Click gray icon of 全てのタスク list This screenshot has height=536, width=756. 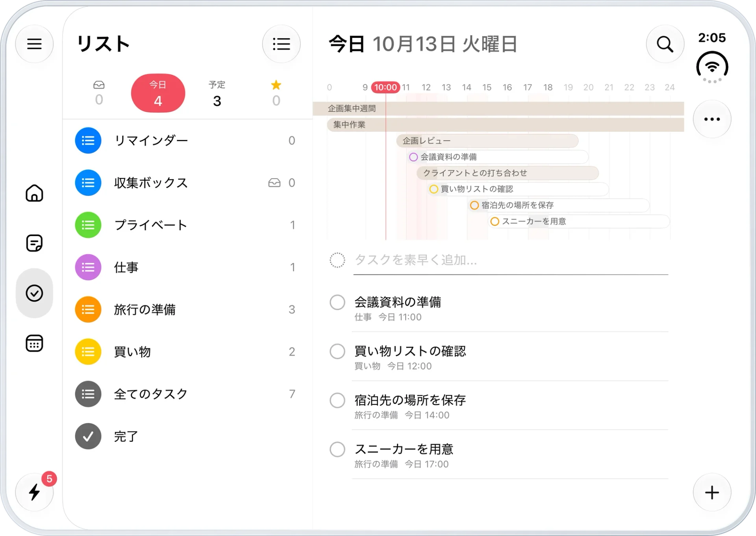coord(88,394)
